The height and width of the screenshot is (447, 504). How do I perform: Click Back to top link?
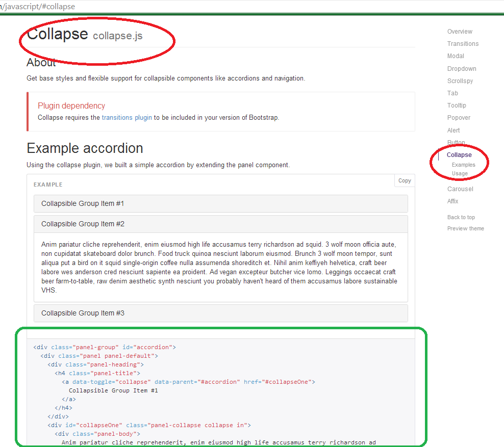coord(461,217)
